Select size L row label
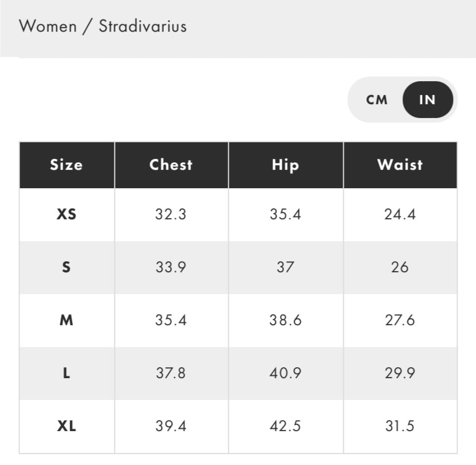 click(x=67, y=373)
